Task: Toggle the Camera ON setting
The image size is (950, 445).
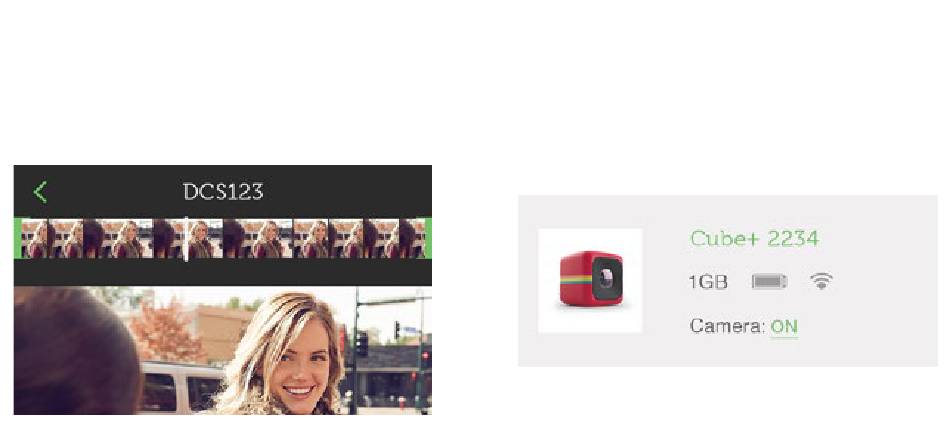Action: coord(784,327)
